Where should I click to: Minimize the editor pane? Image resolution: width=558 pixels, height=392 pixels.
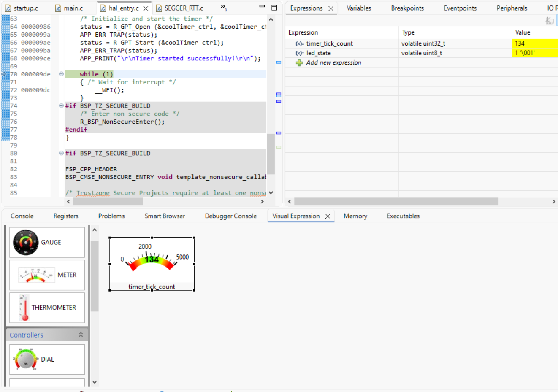click(x=262, y=7)
